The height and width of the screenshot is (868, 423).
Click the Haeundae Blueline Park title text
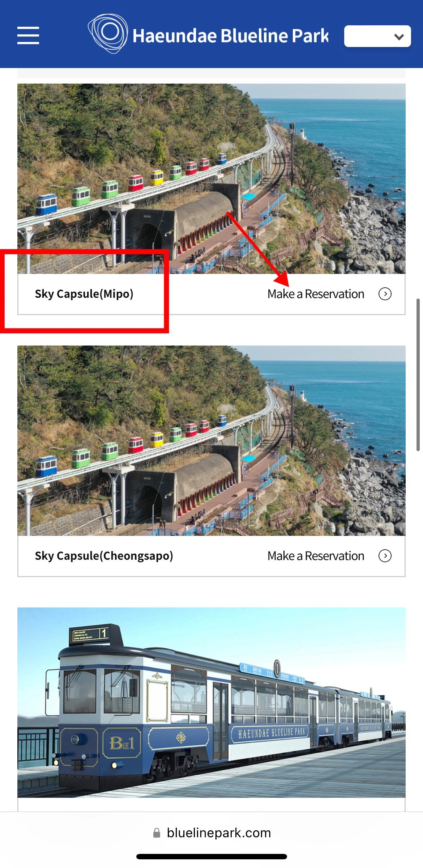point(231,36)
